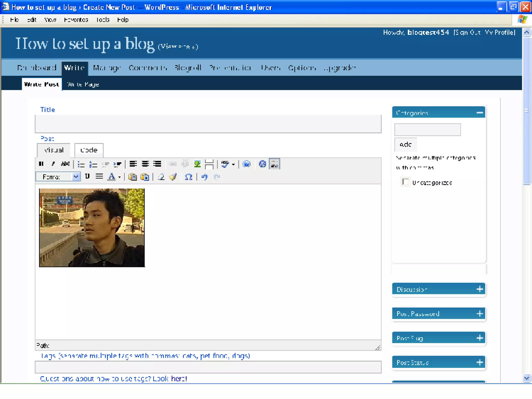Click the Remove Formatting eraser icon
532x399 pixels.
point(161,177)
